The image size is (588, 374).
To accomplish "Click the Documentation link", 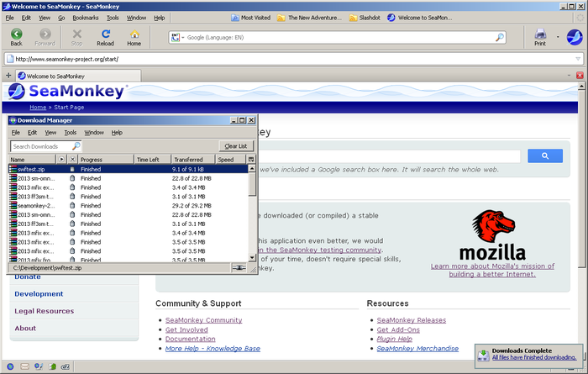I will click(x=191, y=339).
